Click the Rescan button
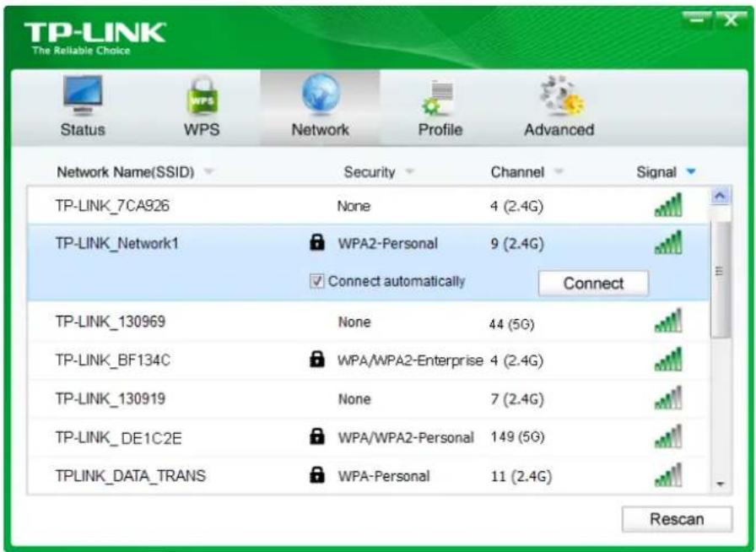The width and height of the screenshot is (756, 552). (x=677, y=519)
